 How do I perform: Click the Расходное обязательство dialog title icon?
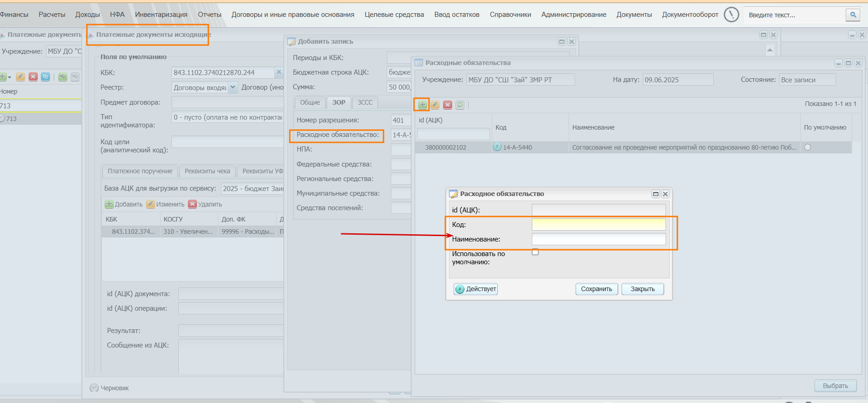[x=453, y=194]
